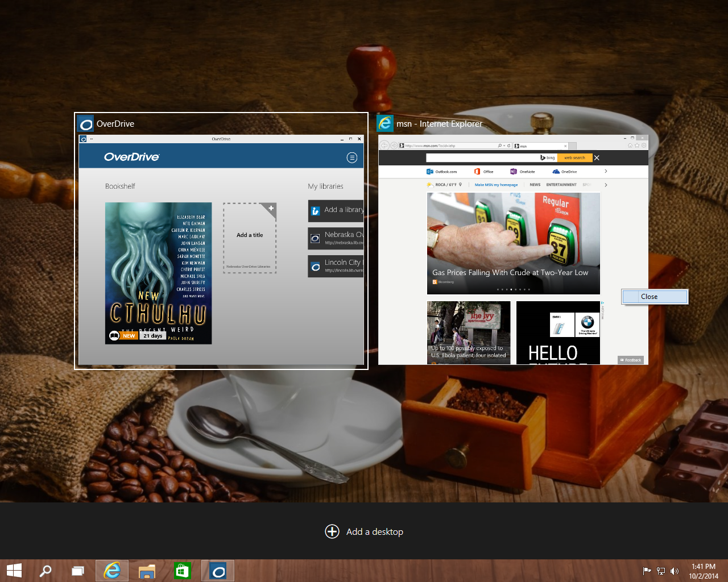Open the Windows Store taskbar icon
Image resolution: width=728 pixels, height=582 pixels.
pos(182,571)
